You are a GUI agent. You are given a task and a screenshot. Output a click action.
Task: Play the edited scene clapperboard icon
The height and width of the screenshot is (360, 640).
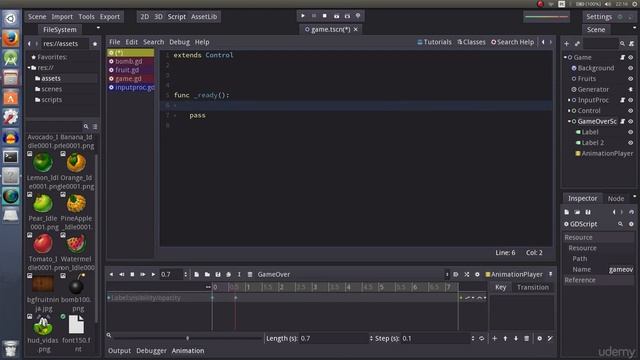pos(336,16)
